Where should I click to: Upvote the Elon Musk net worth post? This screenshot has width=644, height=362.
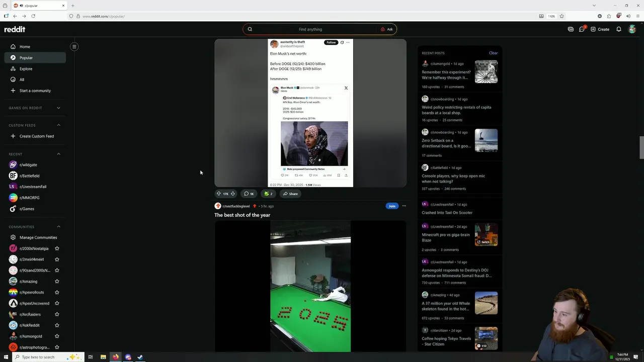(x=218, y=194)
